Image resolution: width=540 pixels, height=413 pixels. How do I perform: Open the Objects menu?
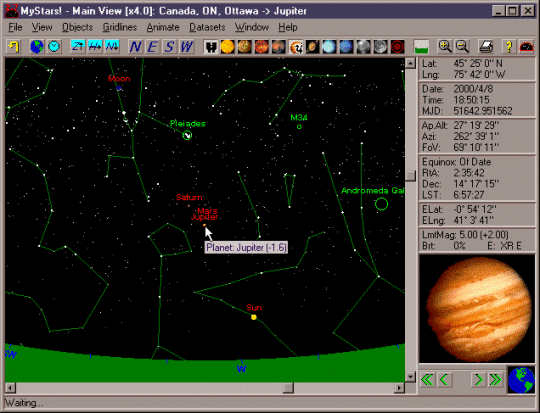point(77,27)
